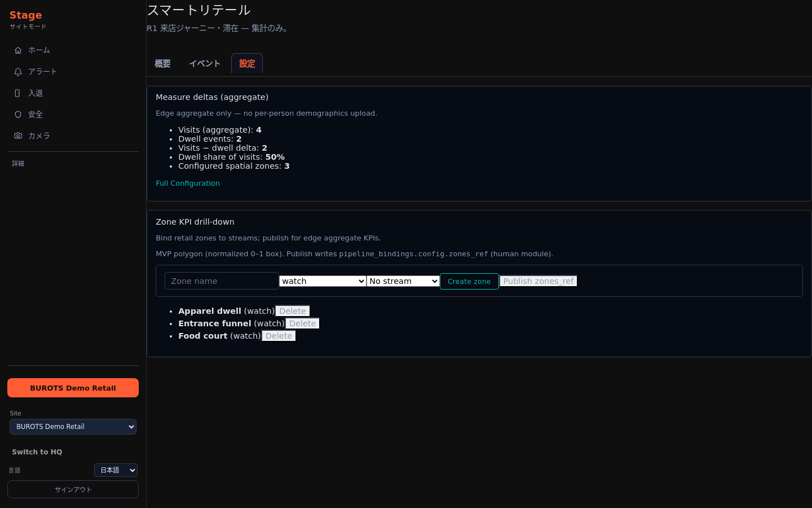
Task: Open the カメラ page label
Action: [x=39, y=136]
